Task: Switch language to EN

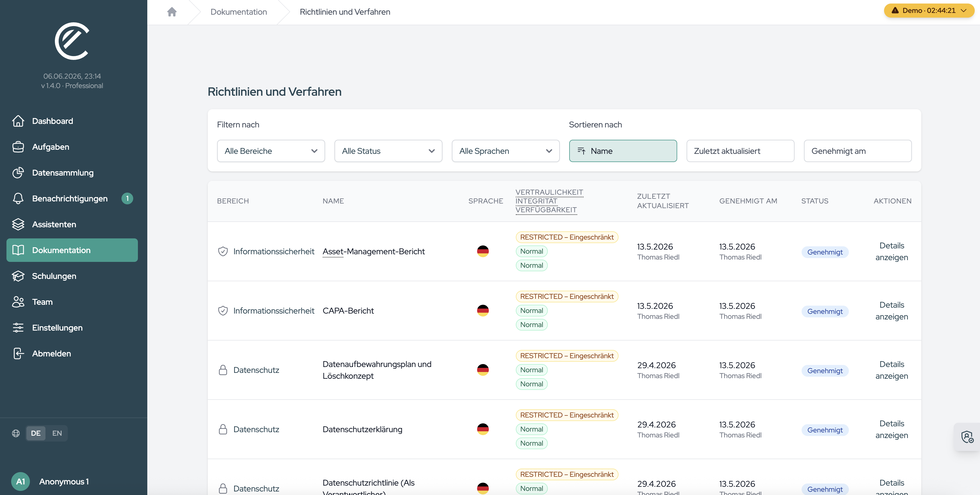Action: pyautogui.click(x=57, y=433)
